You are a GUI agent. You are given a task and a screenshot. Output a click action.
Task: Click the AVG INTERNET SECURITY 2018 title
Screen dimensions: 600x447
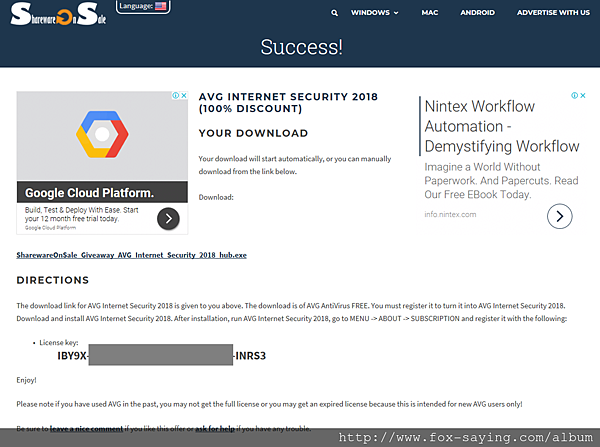(x=288, y=103)
